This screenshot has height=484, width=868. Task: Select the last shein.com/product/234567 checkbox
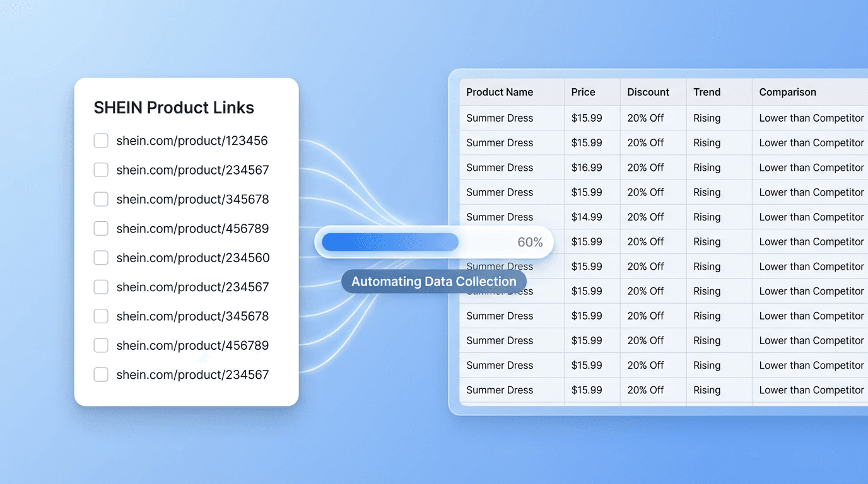(101, 374)
